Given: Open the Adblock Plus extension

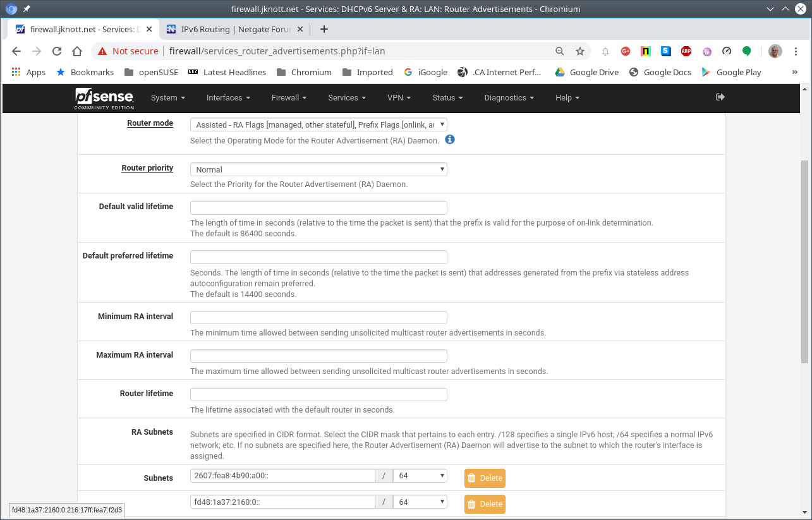Looking at the screenshot, I should pyautogui.click(x=686, y=51).
